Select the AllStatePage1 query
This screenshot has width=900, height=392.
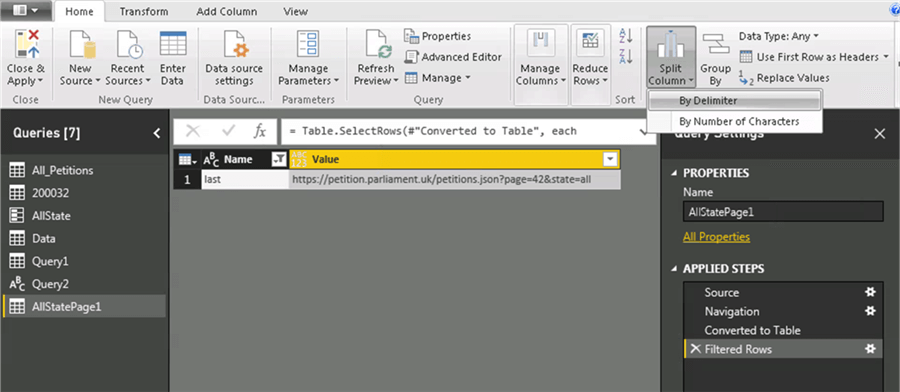pos(84,307)
